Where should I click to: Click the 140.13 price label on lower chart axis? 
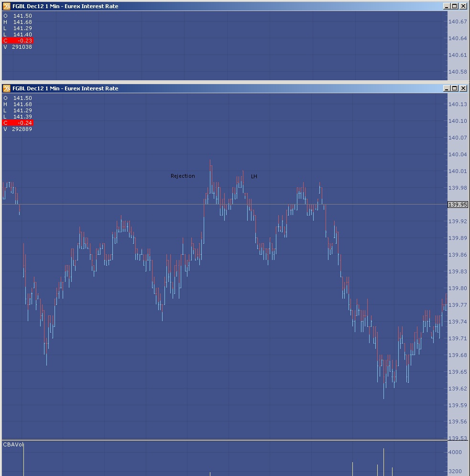click(x=458, y=104)
